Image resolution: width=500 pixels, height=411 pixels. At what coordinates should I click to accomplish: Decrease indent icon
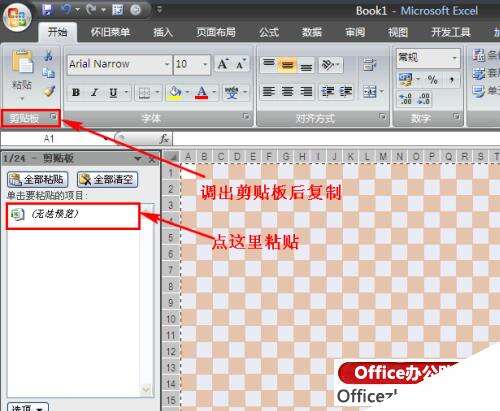tap(328, 91)
